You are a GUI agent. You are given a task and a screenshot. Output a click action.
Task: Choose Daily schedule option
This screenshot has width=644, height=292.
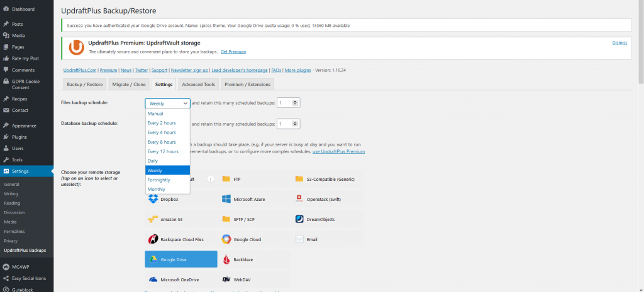(x=167, y=161)
